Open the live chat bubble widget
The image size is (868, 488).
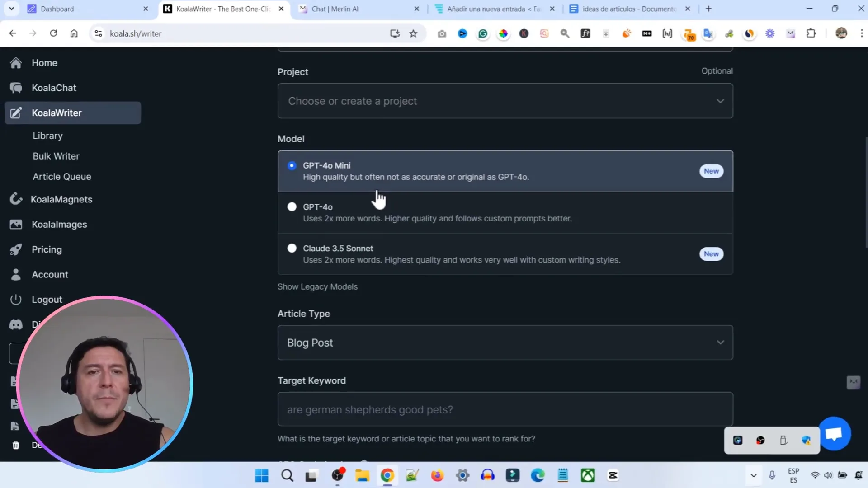pos(834,434)
